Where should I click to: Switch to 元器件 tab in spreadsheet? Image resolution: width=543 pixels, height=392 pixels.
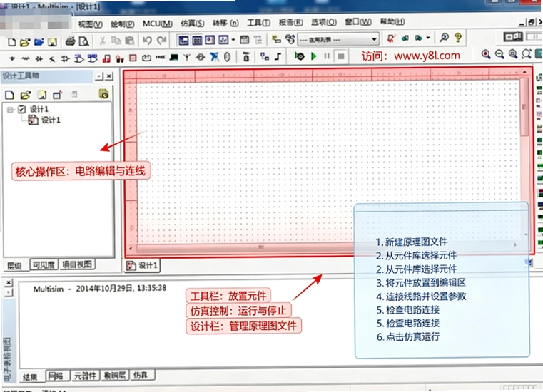coord(86,376)
